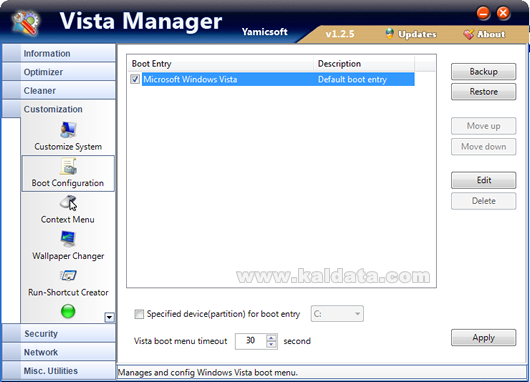
Task: Click the Vista Manager logo icon
Action: [25, 23]
